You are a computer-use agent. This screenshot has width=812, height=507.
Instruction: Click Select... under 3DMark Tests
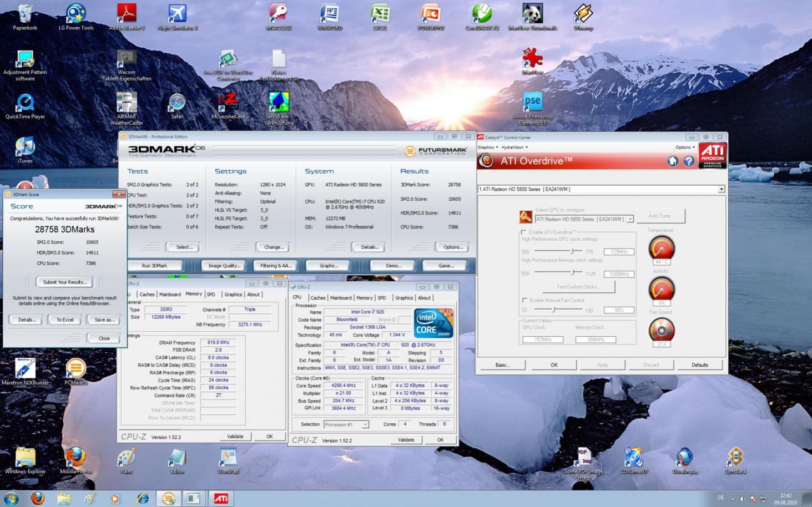pyautogui.click(x=184, y=247)
